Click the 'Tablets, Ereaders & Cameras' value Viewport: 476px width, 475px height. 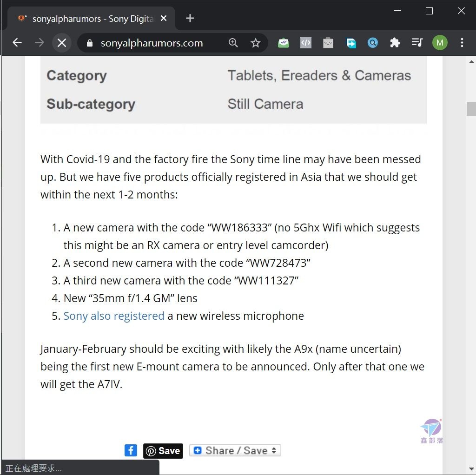(x=319, y=76)
